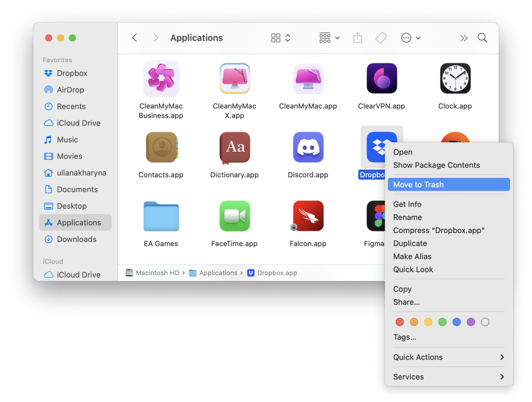
Task: Open the Dictionary.app icon
Action: 234,147
